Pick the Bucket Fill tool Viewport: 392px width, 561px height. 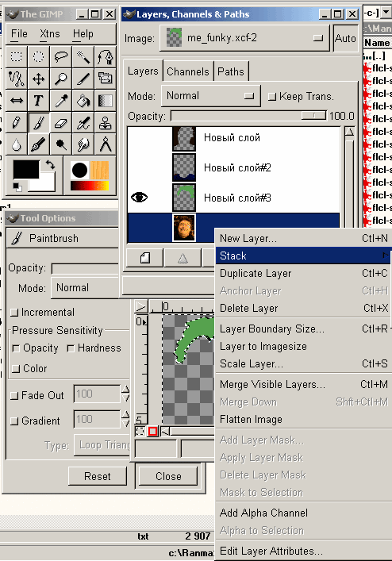[83, 101]
